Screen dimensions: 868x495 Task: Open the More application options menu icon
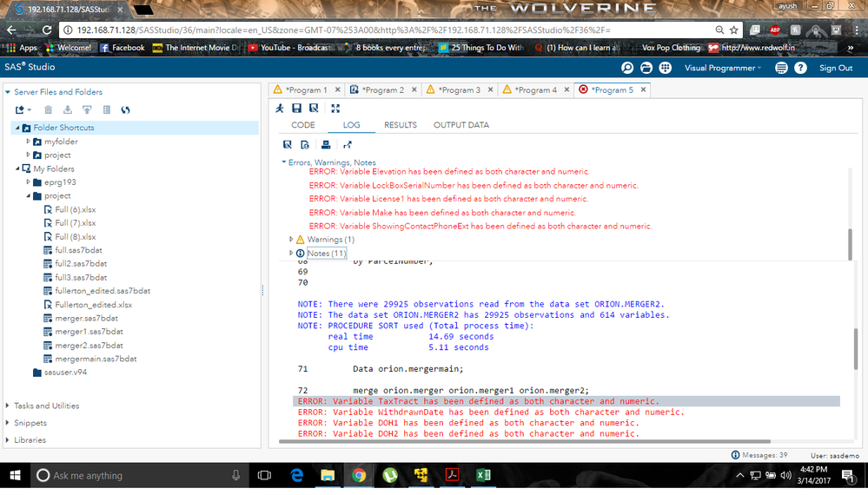tap(781, 68)
